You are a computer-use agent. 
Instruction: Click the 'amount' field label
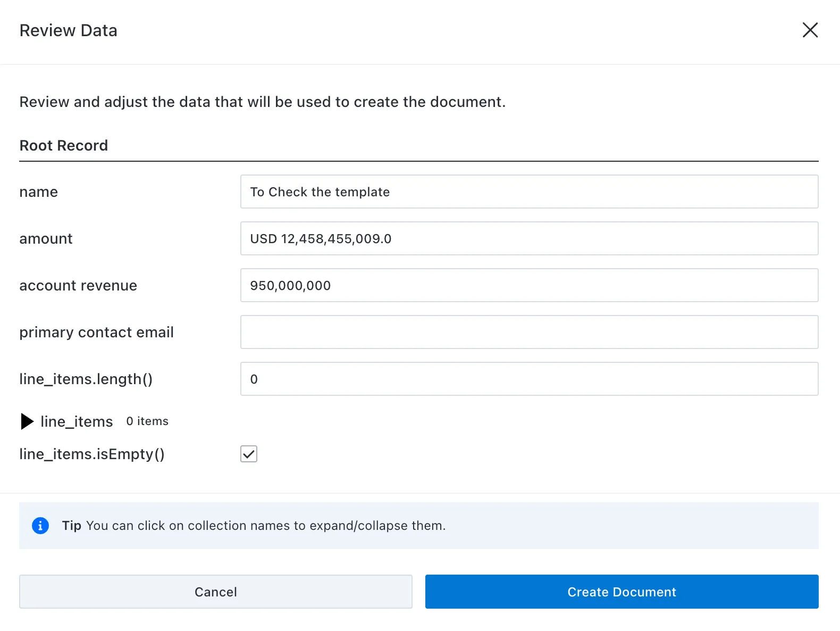point(46,238)
